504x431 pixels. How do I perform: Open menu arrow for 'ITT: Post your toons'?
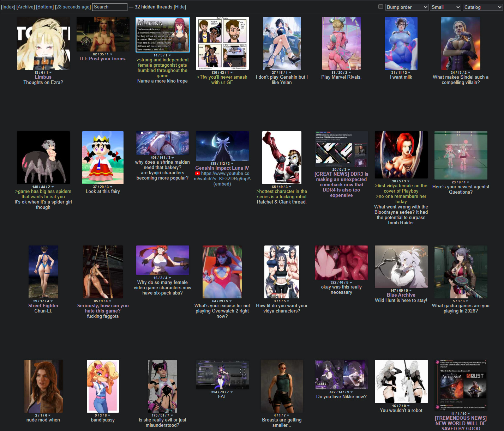point(111,54)
